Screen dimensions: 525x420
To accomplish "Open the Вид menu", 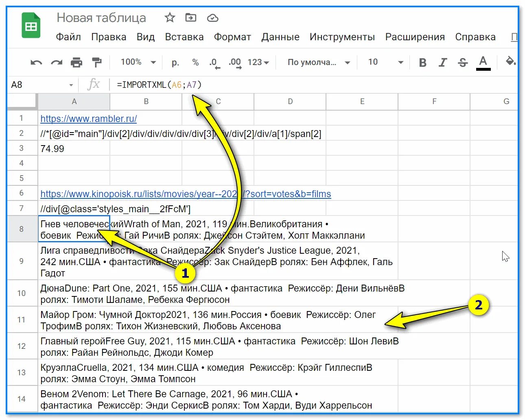I will click(x=146, y=37).
